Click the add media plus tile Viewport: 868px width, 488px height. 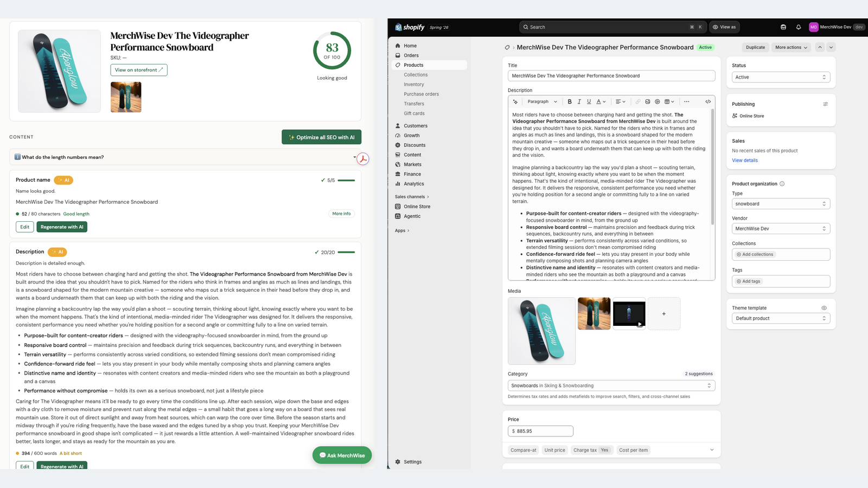(x=664, y=313)
